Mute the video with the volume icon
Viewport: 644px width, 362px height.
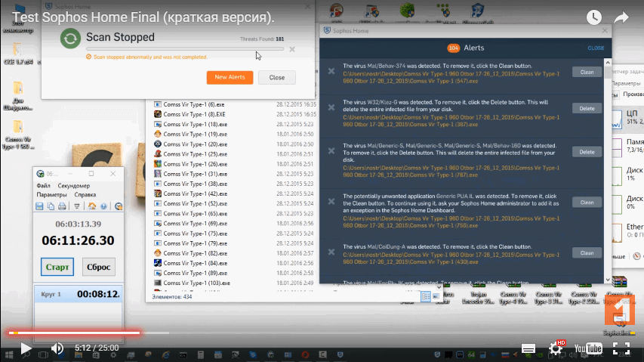(x=57, y=348)
